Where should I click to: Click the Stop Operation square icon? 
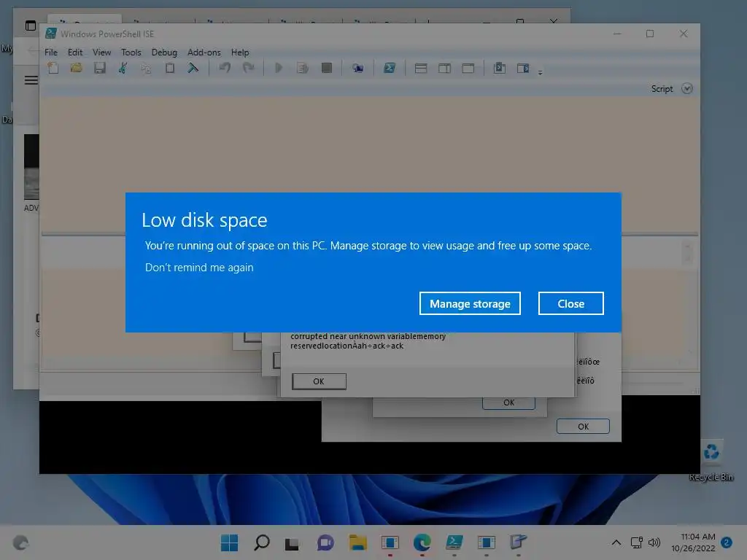(x=327, y=68)
